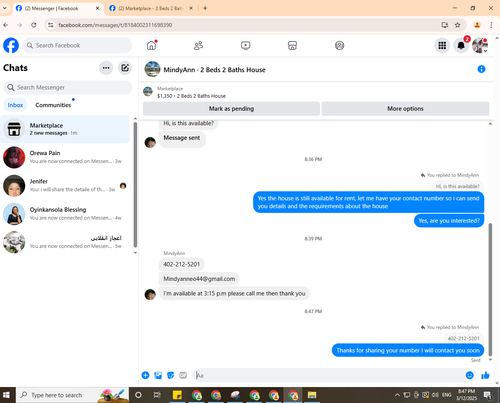Open the Video (Watch) icon
The image size is (500, 403).
(246, 45)
